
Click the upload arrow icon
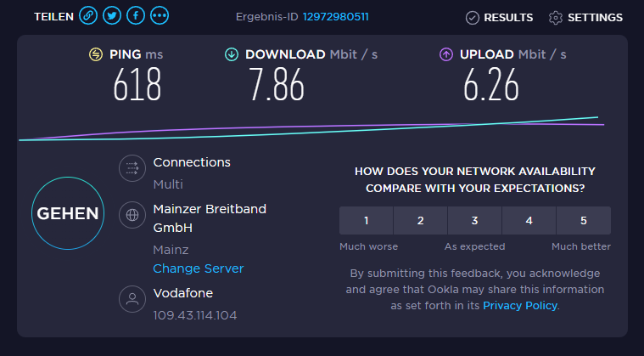pos(446,54)
